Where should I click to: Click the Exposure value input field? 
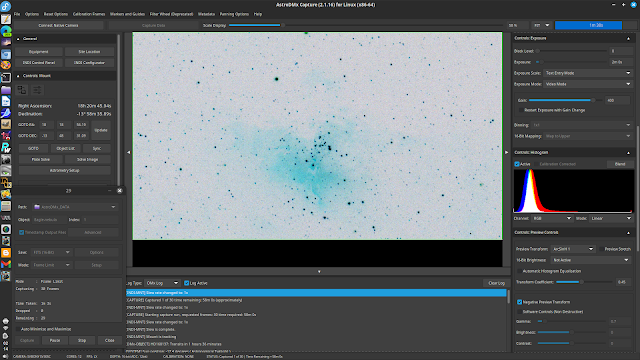tap(621, 62)
